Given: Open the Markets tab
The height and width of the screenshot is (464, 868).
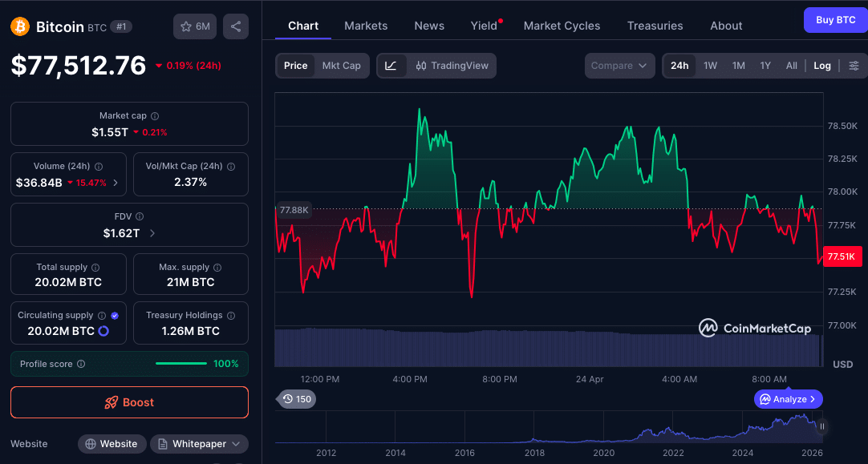Looking at the screenshot, I should (x=366, y=26).
